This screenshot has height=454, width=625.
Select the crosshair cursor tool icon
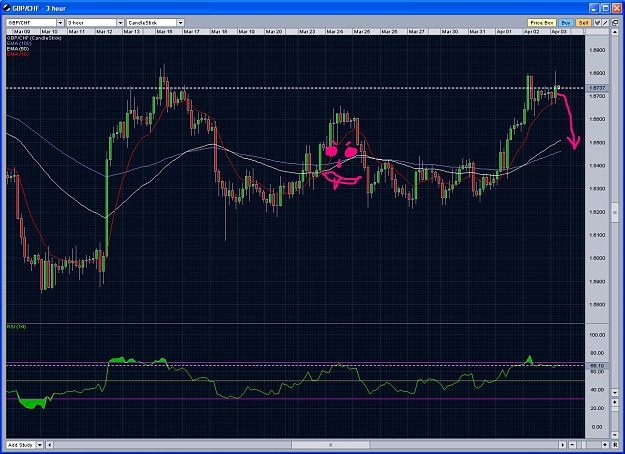coord(597,23)
